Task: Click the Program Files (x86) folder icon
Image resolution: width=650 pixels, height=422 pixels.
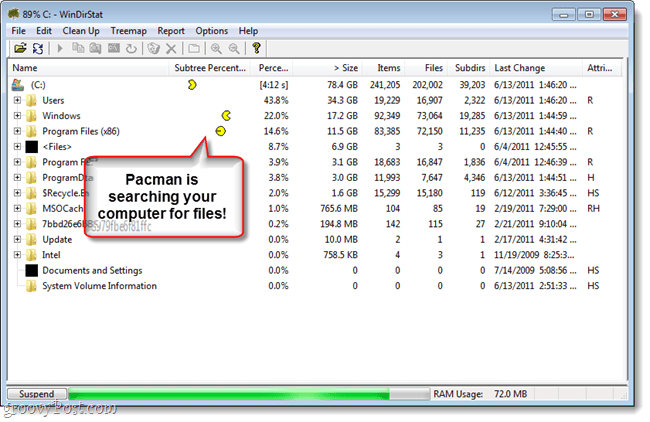Action: [32, 131]
